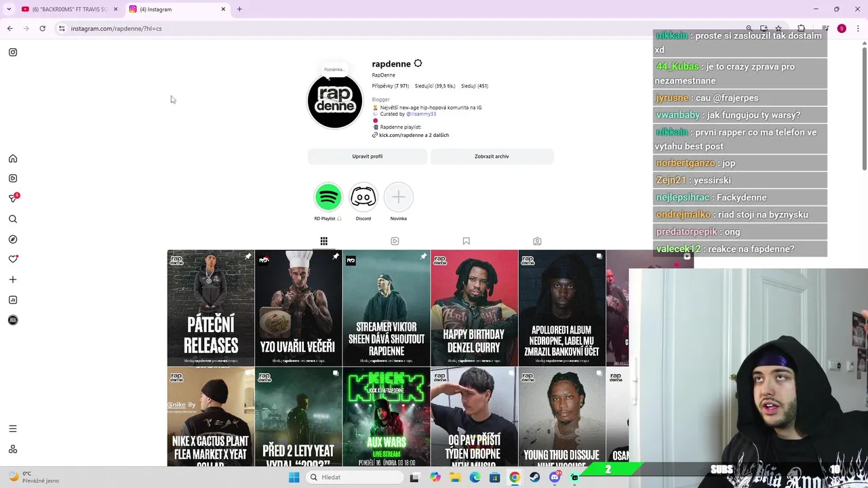Open the settings gear next to rapdenne

click(x=418, y=64)
